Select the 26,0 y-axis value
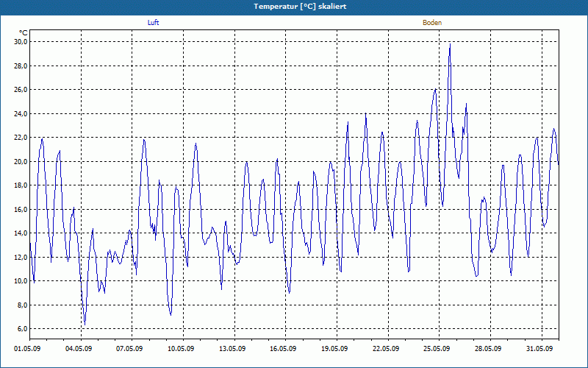 [x=21, y=90]
